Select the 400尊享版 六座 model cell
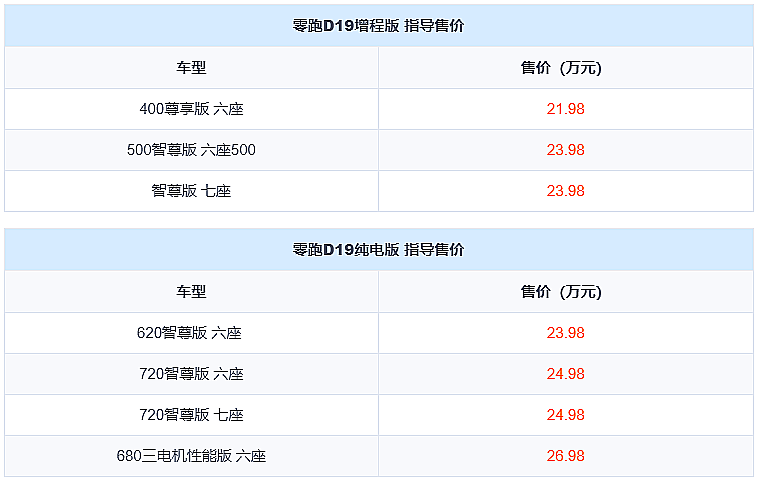Screen dimensions: 759x481 (191, 109)
